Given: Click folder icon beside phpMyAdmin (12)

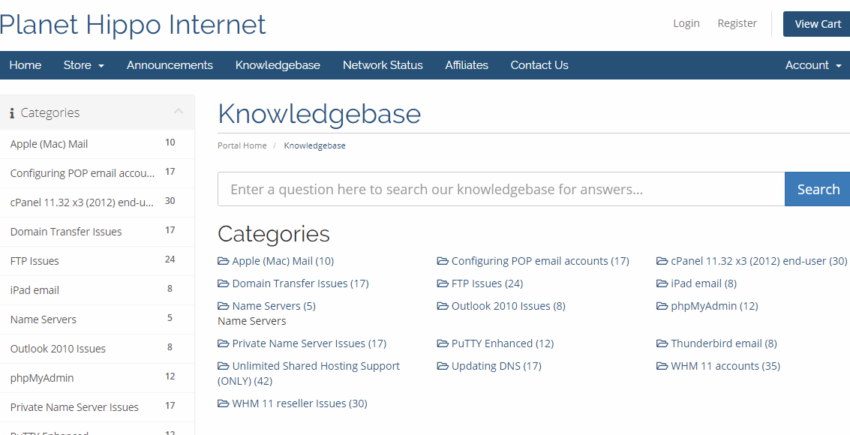Looking at the screenshot, I should coord(662,306).
